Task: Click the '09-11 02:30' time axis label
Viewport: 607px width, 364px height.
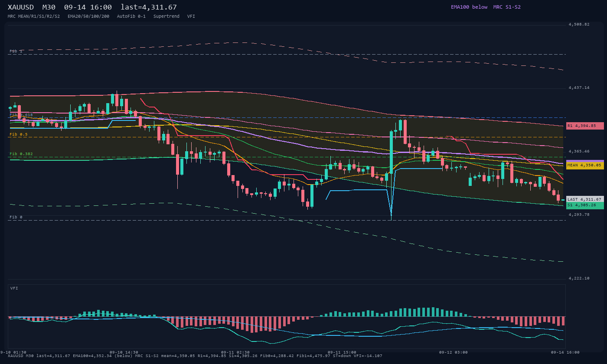Action: tap(235, 352)
